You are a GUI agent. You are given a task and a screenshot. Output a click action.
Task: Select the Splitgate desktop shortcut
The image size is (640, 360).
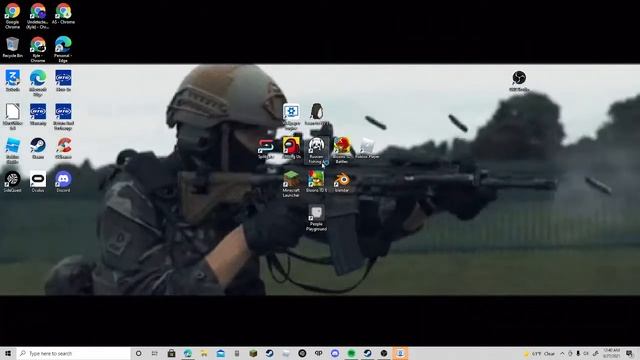point(266,149)
